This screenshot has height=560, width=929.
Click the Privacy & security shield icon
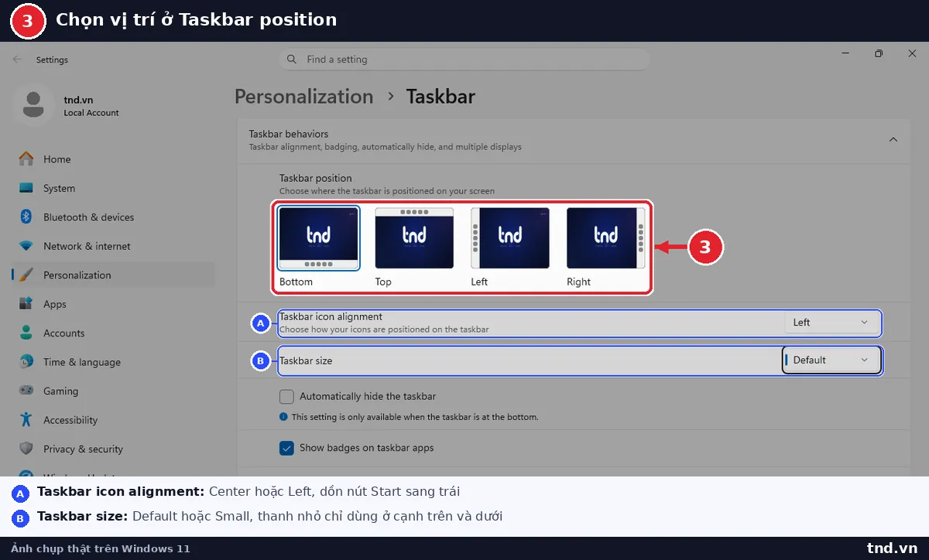point(26,449)
